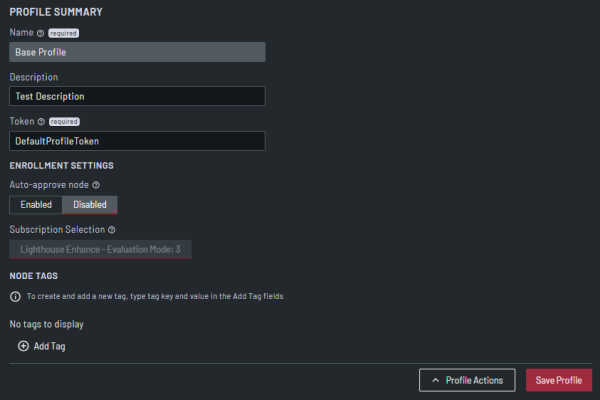Click the plus icon for Add Tag
This screenshot has height=400, width=600.
pos(23,346)
